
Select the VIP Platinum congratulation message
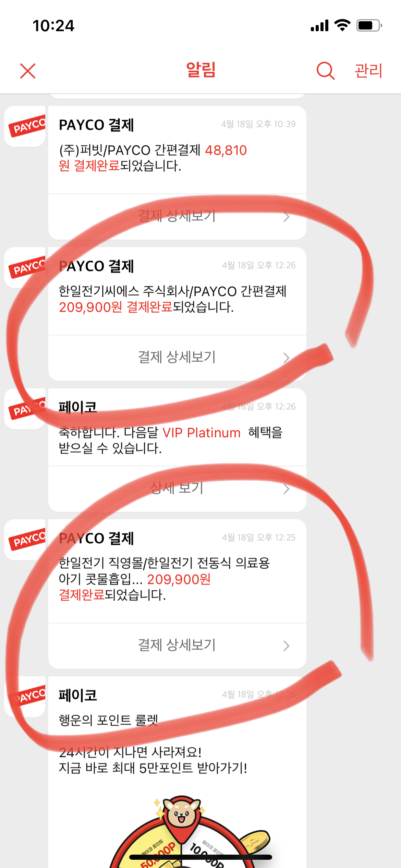(x=171, y=440)
